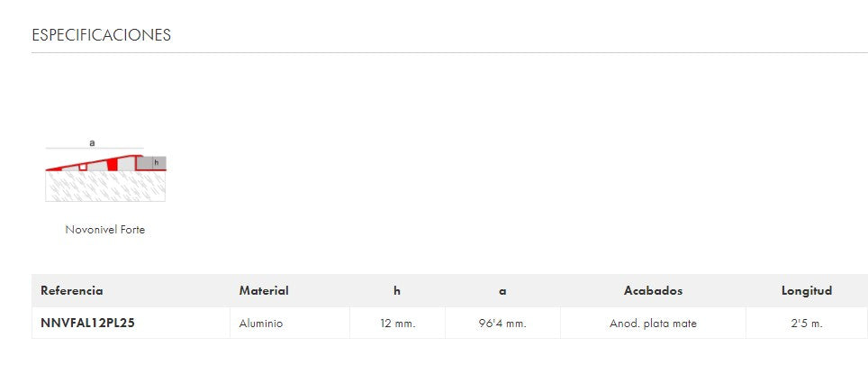Select the Longitud column header
The width and height of the screenshot is (868, 365).
pos(806,291)
